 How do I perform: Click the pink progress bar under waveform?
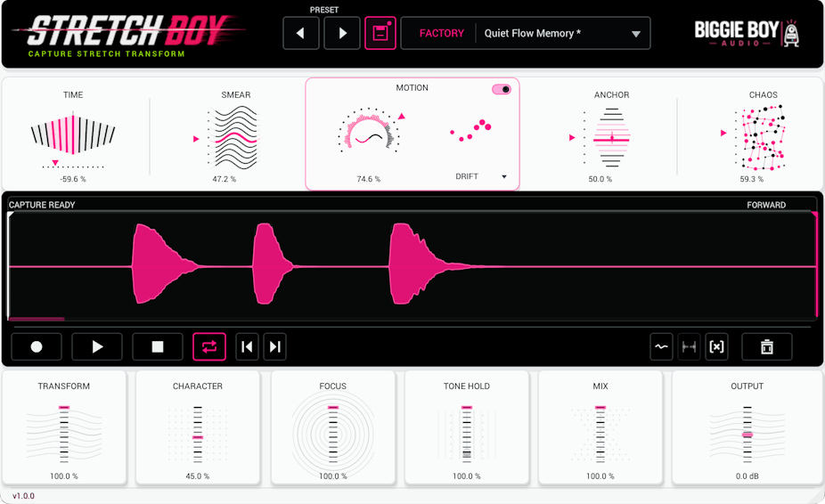37,319
